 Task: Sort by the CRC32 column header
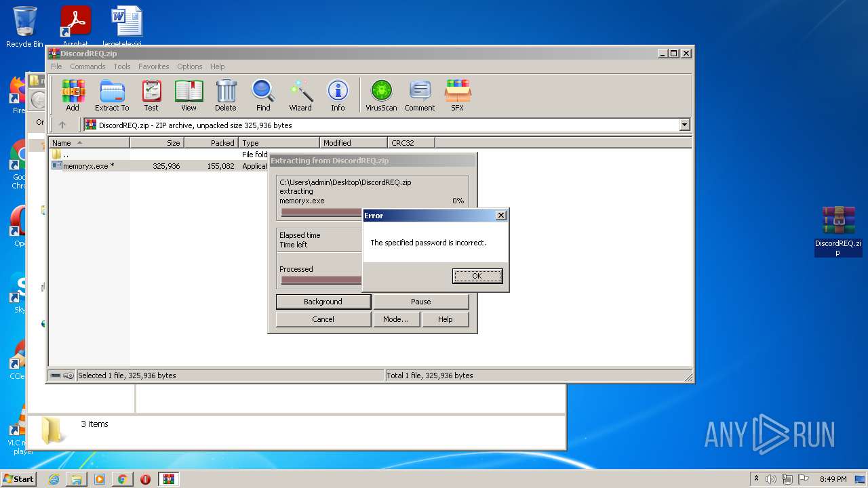tap(411, 143)
